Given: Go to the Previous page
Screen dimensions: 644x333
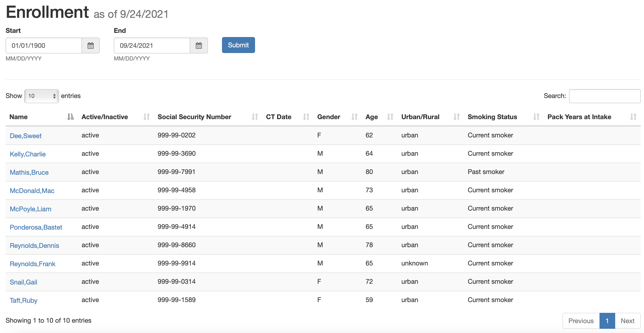Looking at the screenshot, I should [581, 321].
